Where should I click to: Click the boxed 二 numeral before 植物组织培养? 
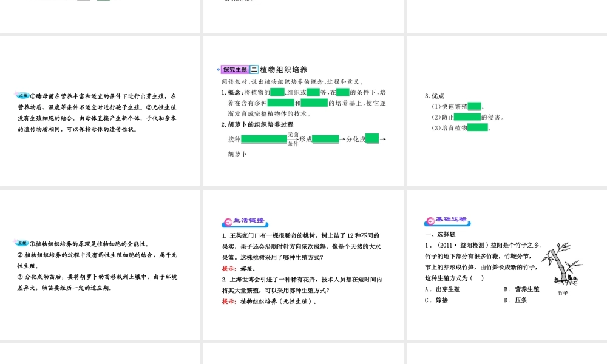[254, 70]
